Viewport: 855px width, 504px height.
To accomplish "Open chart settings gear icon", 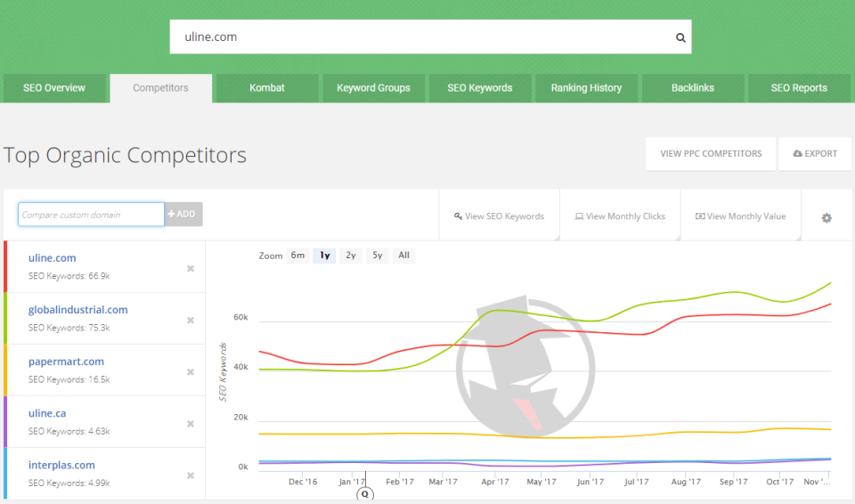I will pos(826,217).
